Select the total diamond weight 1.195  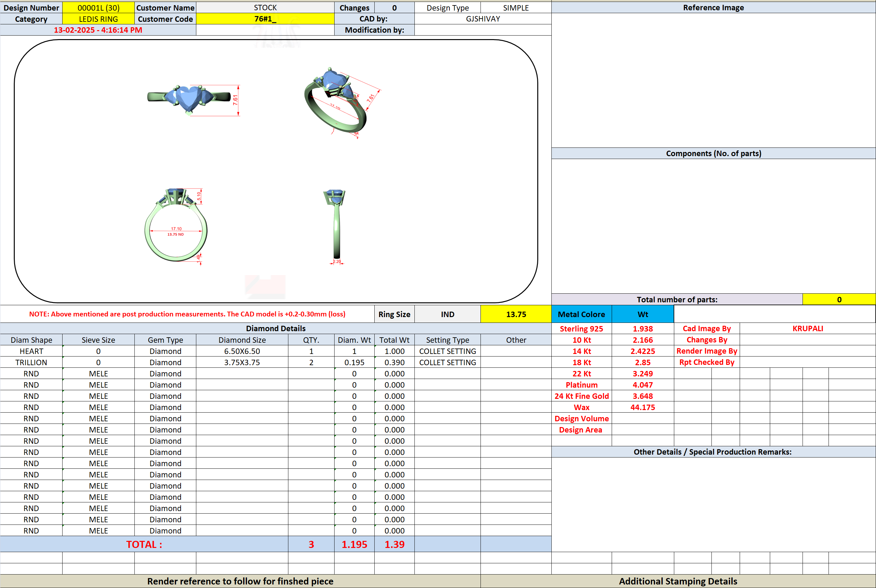[354, 544]
